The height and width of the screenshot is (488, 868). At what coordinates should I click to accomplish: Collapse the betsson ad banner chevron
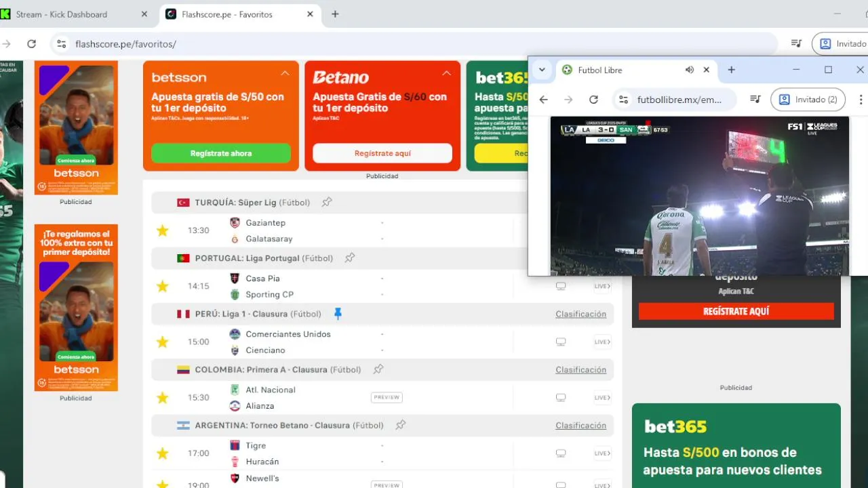click(x=285, y=73)
